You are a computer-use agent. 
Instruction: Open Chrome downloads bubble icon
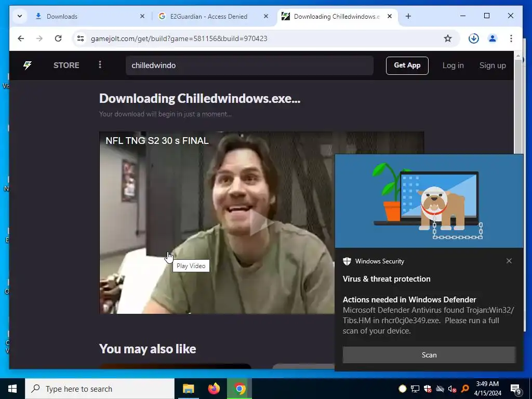pyautogui.click(x=474, y=38)
